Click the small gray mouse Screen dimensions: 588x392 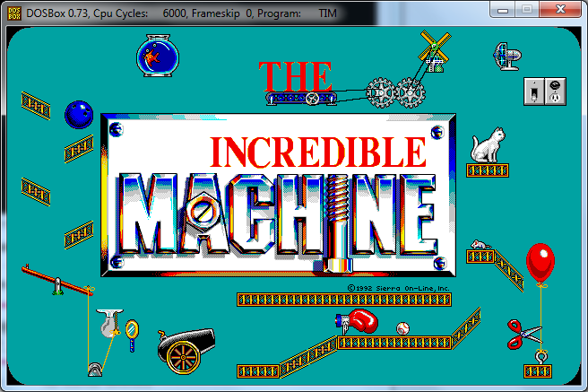[x=480, y=245]
